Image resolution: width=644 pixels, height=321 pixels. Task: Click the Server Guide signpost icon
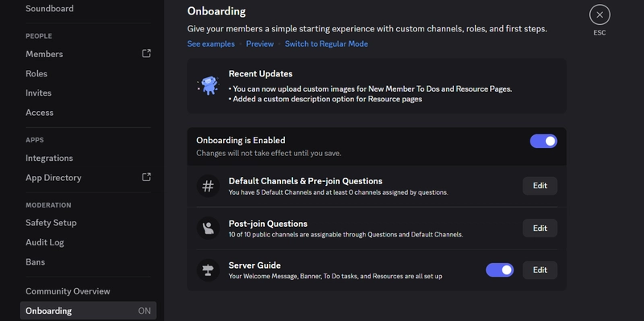tap(208, 270)
